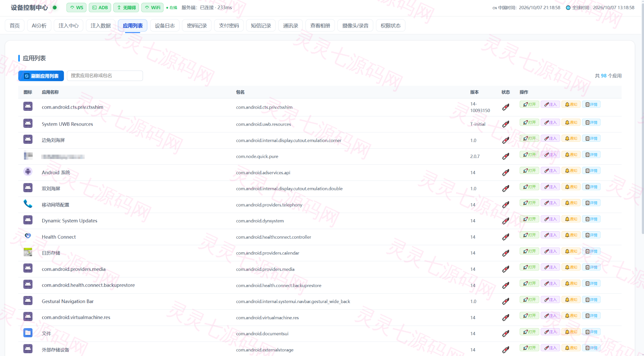Screen dimensions: 644x356
Task: Open the AI分析 tab
Action: point(39,26)
